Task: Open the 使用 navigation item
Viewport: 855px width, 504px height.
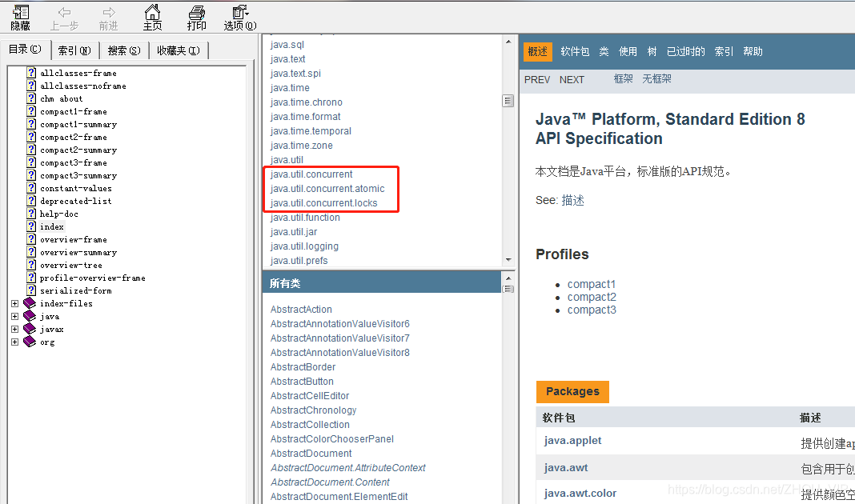Action: pyautogui.click(x=628, y=51)
